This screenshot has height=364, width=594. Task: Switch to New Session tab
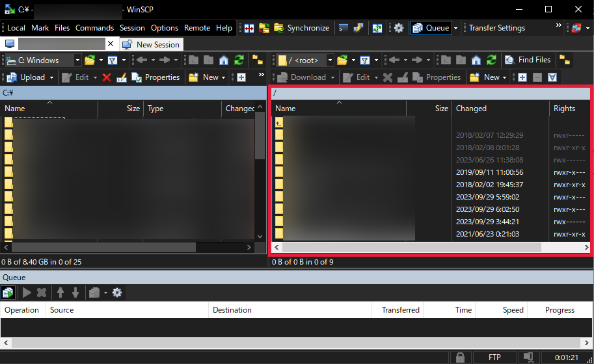click(x=152, y=45)
